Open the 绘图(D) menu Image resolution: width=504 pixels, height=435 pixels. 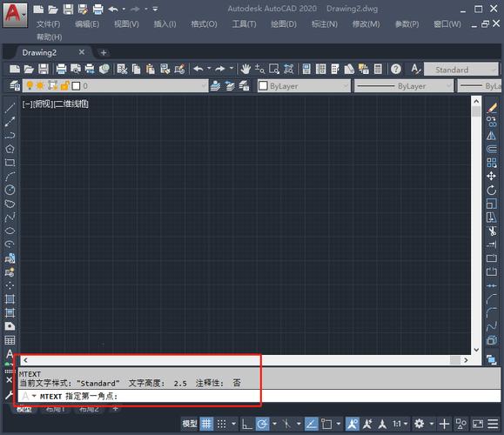(284, 24)
